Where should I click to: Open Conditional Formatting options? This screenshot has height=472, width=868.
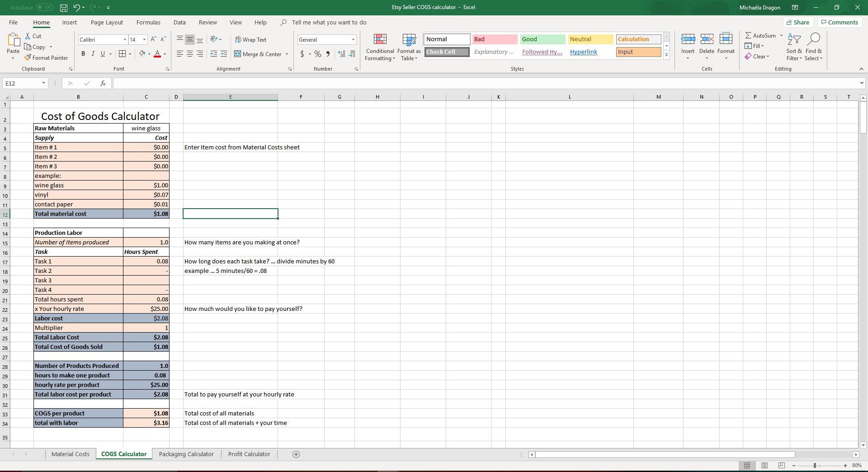click(380, 46)
